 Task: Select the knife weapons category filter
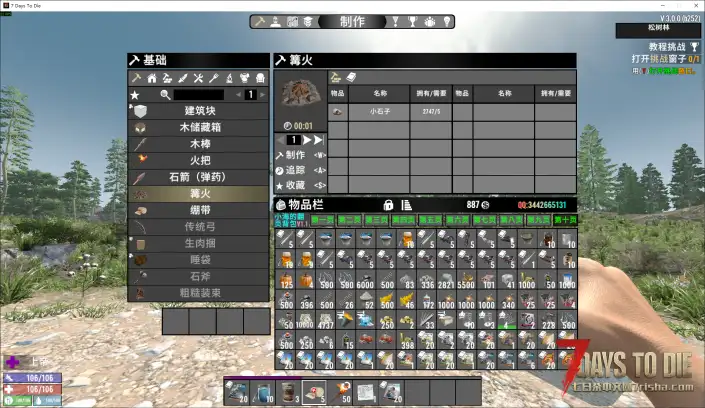[183, 78]
